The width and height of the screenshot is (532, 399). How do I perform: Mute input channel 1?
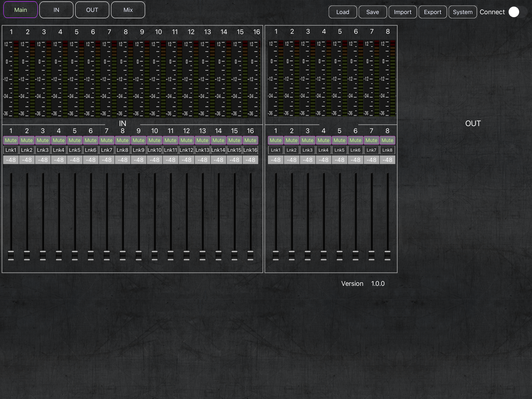point(11,140)
